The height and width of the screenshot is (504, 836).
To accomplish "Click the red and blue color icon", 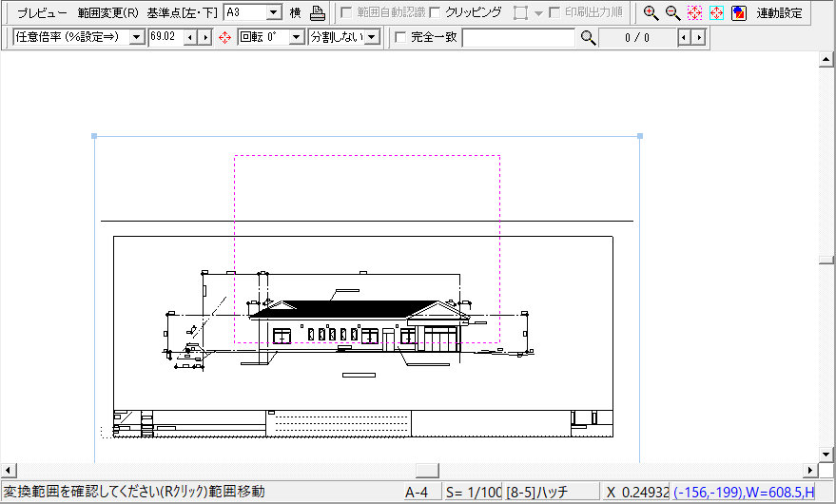I will (x=738, y=13).
